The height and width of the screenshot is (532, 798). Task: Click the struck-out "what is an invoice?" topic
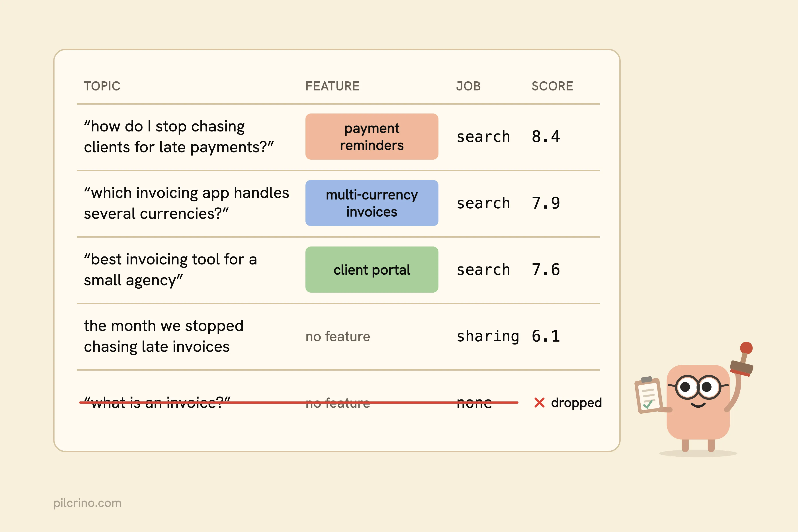(x=157, y=403)
